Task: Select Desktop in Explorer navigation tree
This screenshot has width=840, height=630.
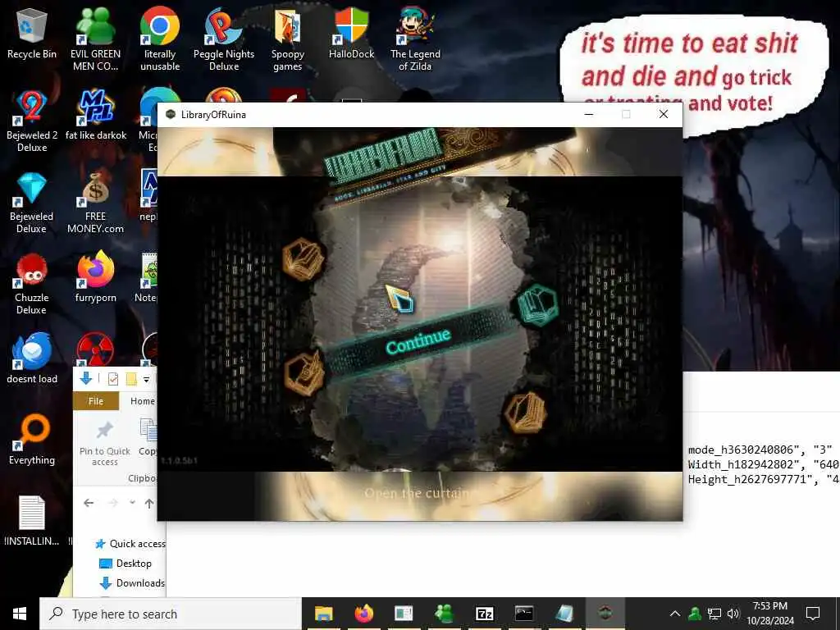Action: (126, 563)
